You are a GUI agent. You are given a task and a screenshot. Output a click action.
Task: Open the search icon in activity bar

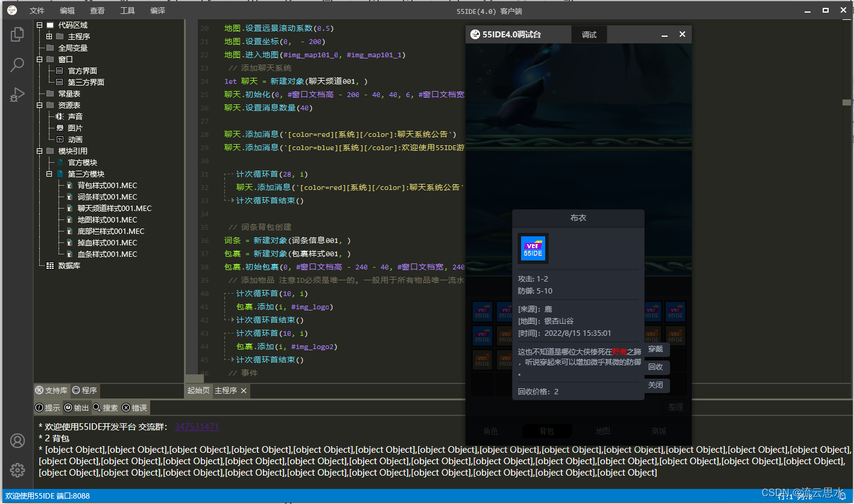click(17, 65)
